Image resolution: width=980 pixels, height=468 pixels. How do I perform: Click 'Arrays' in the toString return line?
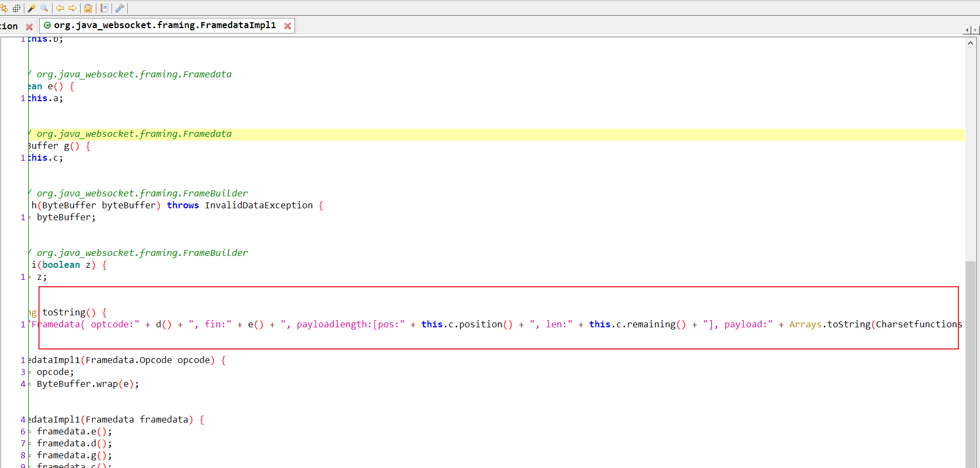805,324
